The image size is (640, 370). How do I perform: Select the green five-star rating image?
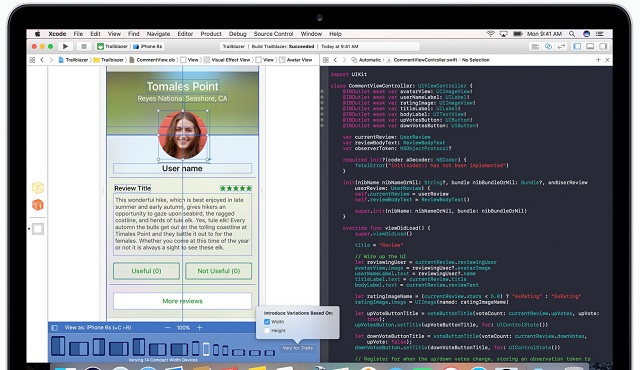coord(236,188)
